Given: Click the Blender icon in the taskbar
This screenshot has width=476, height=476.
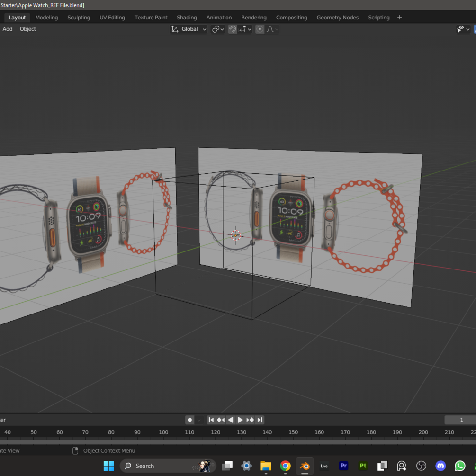Looking at the screenshot, I should [x=305, y=466].
